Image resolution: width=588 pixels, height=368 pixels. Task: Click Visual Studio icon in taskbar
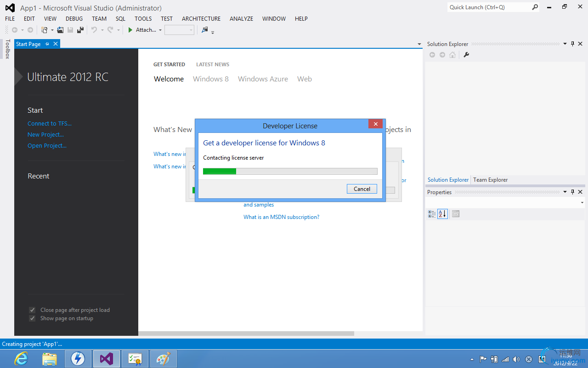106,359
